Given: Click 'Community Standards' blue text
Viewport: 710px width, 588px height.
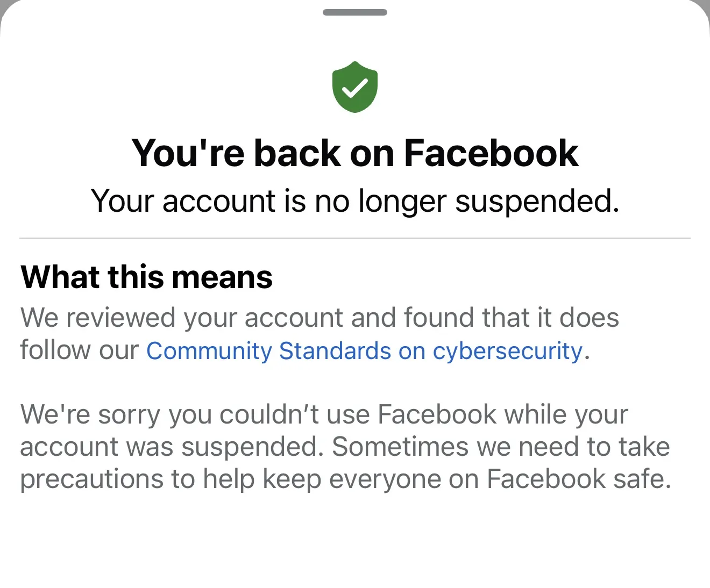Looking at the screenshot, I should pyautogui.click(x=268, y=351).
